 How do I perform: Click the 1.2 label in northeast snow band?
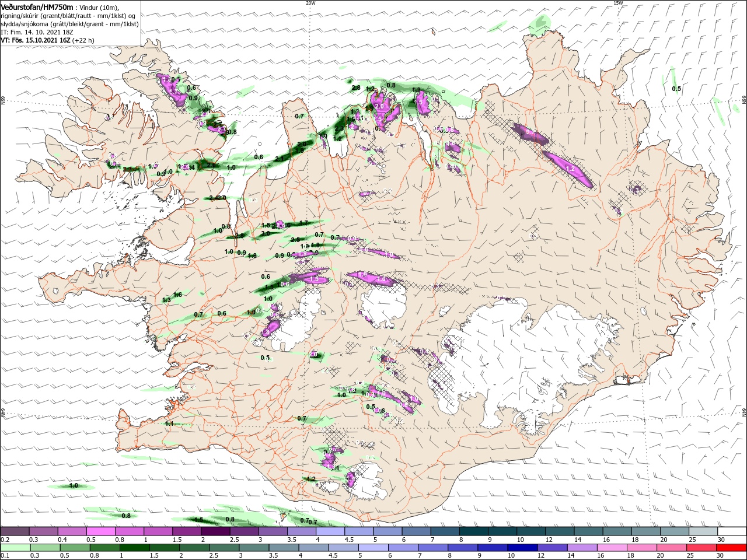point(571,169)
